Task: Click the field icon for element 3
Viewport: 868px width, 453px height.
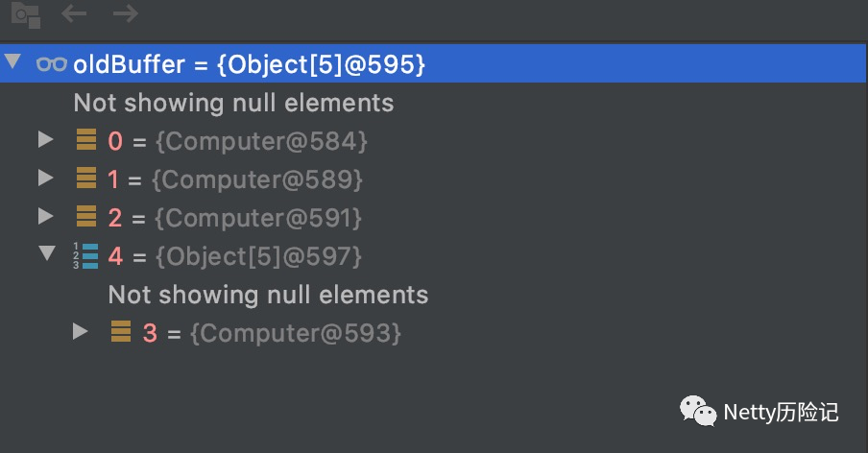Action: tap(121, 333)
